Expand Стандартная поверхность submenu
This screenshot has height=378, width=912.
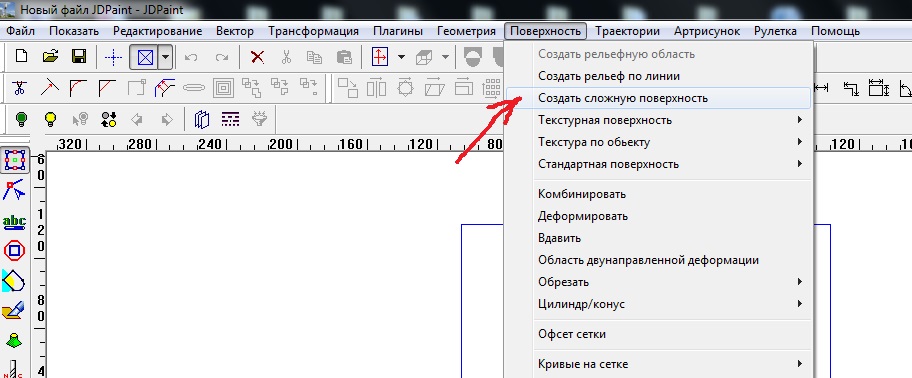pyautogui.click(x=659, y=165)
